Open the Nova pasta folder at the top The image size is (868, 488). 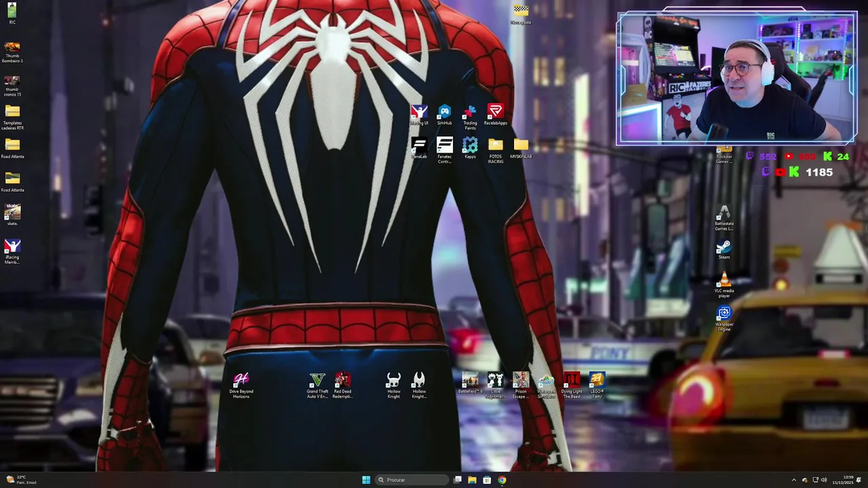pos(521,14)
